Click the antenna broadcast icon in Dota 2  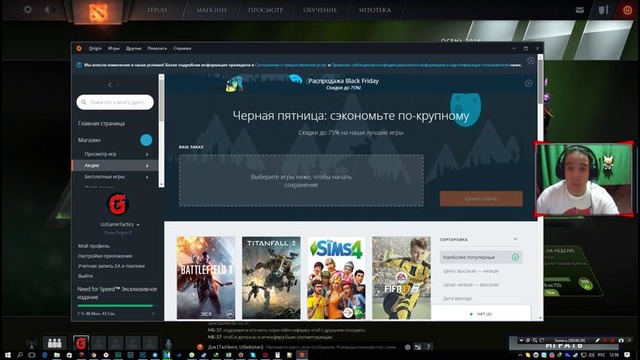click(31, 344)
